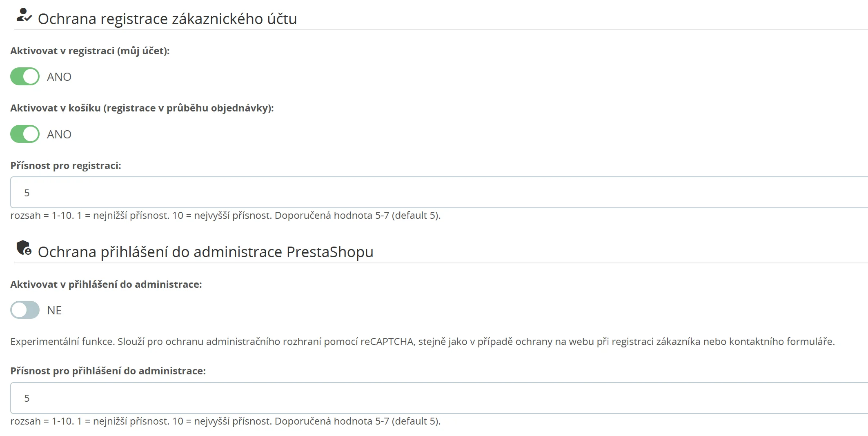Screen dimensions: 868x436
Task: Click the "Ochrana přihlášení do administrace PrestaShopu" heading
Action: click(205, 252)
